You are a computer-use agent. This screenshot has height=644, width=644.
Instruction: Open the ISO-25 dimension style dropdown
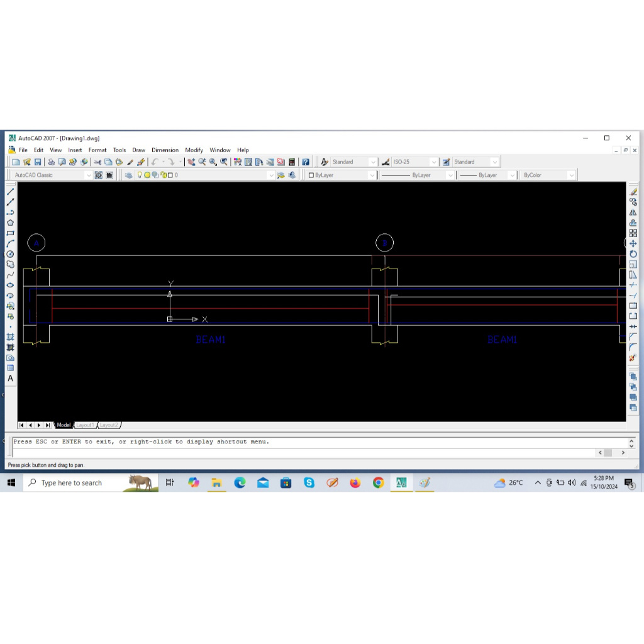(433, 162)
